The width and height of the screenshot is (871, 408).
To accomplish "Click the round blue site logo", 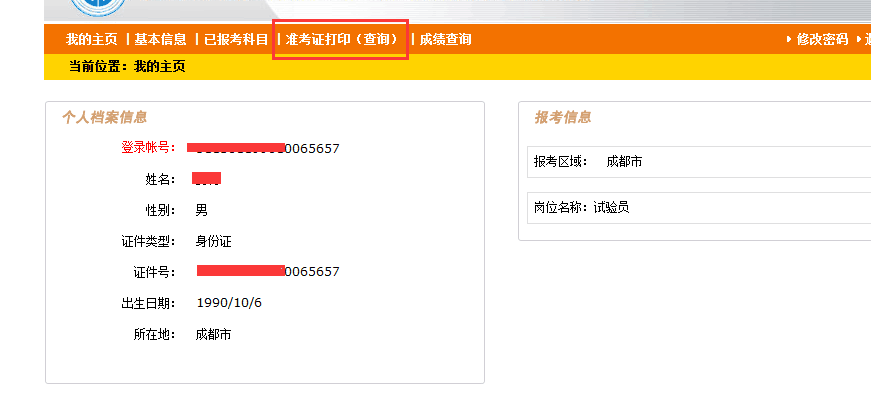I will [98, 7].
